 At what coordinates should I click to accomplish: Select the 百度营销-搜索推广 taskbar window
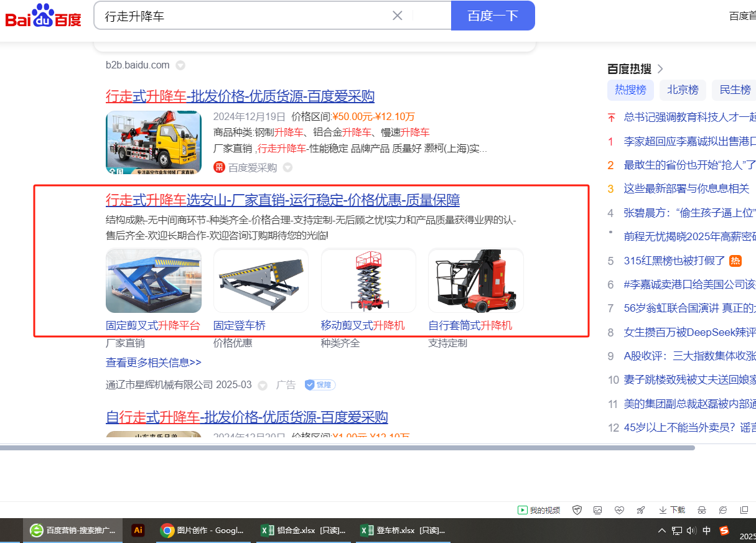pos(73,531)
